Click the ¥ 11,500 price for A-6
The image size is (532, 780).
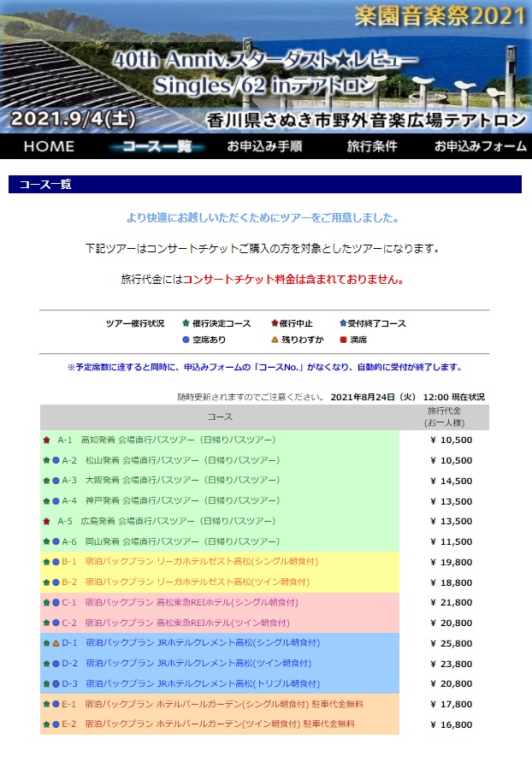[451, 541]
